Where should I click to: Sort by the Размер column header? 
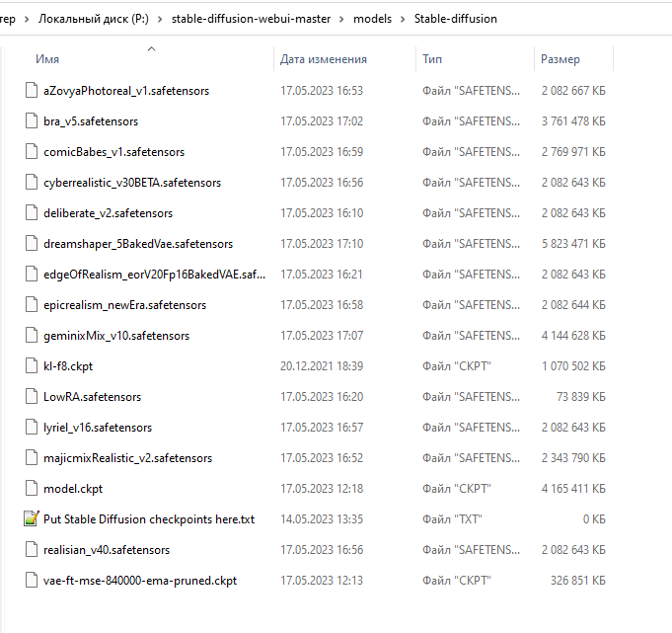[x=560, y=59]
